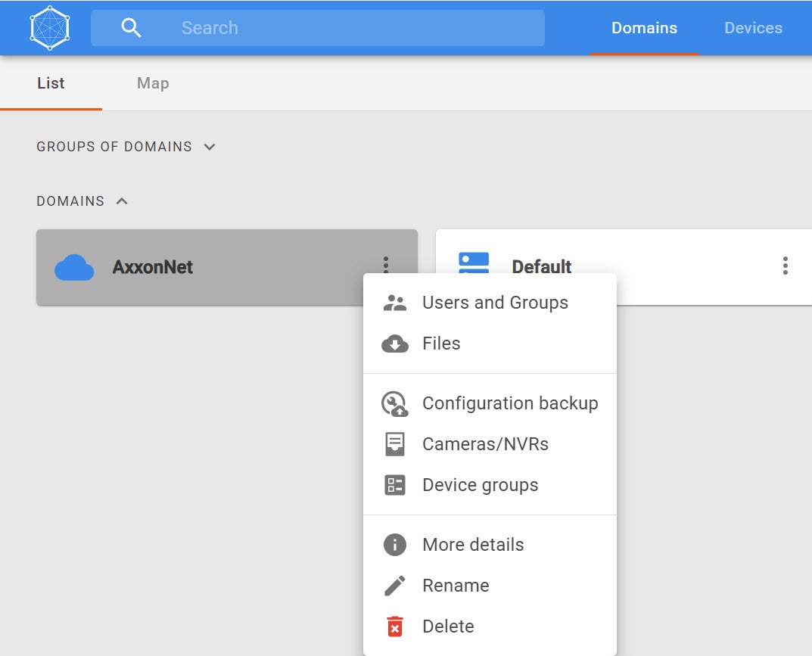The width and height of the screenshot is (812, 656).
Task: Click the red Delete trash icon
Action: coord(394,626)
